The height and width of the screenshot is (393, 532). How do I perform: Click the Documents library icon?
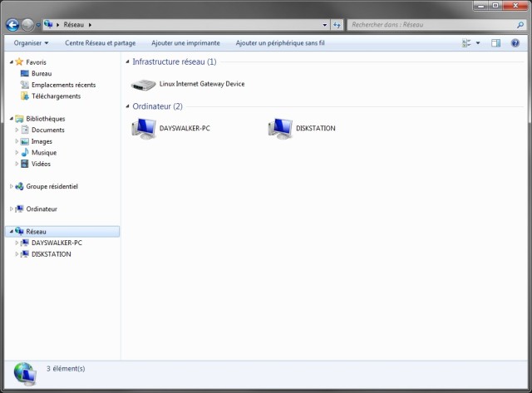coord(25,130)
